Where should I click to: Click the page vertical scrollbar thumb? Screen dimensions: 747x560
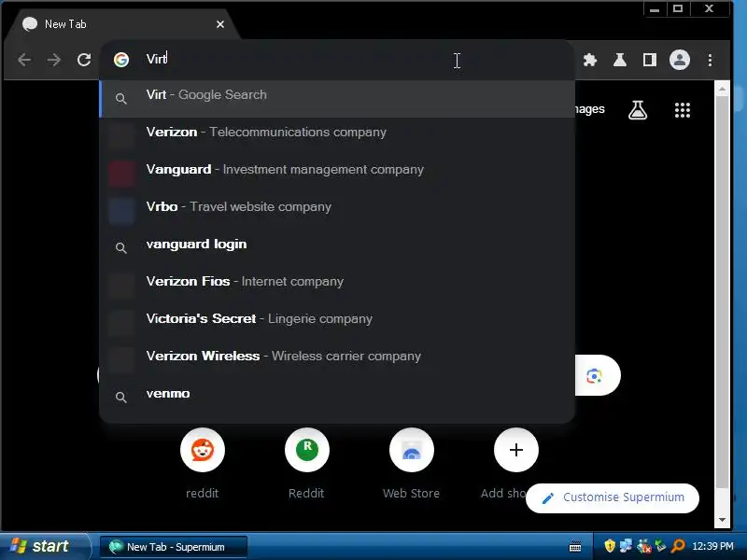point(722,292)
